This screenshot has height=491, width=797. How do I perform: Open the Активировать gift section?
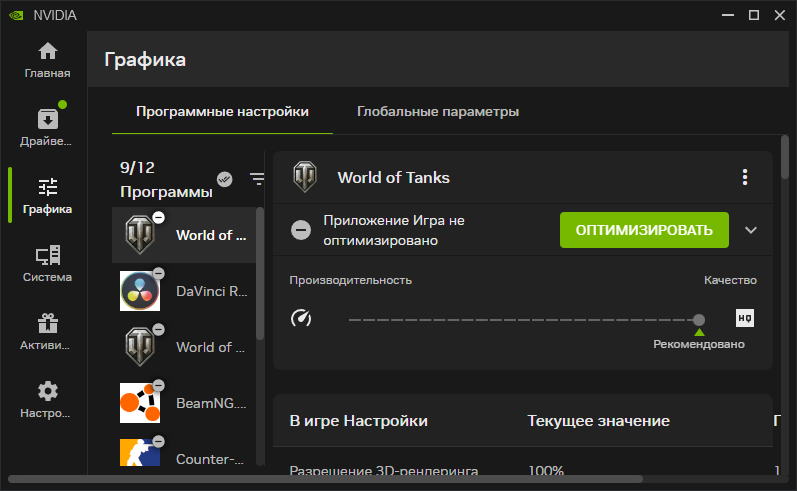point(47,332)
